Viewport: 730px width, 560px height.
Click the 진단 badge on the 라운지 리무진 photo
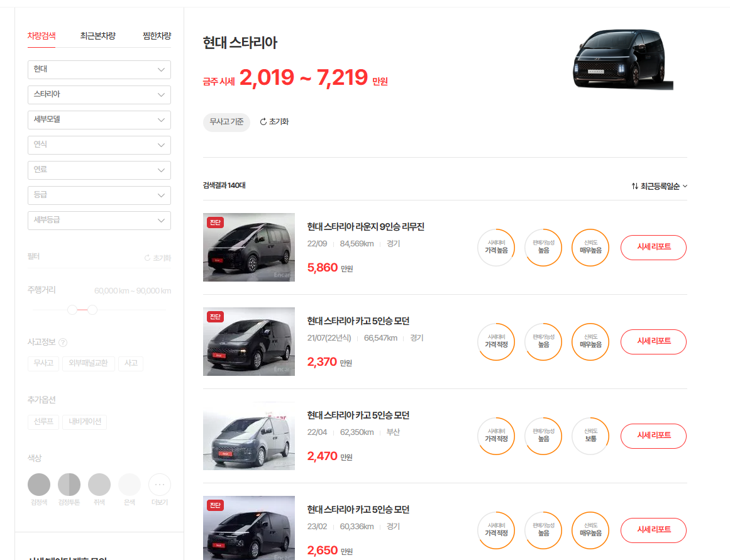tap(215, 222)
